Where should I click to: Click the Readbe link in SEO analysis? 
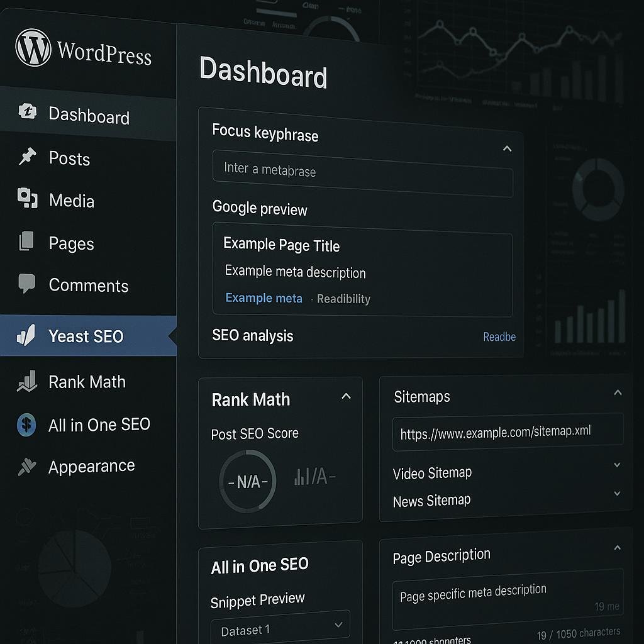pyautogui.click(x=499, y=337)
